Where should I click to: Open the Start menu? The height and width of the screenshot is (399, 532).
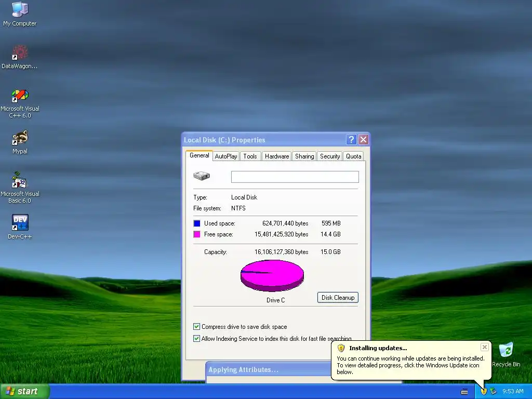pyautogui.click(x=25, y=391)
